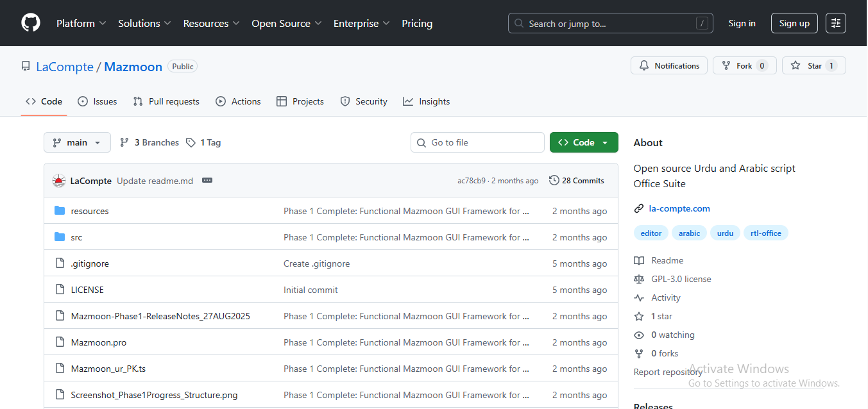Select the urdu topic tag
Image resolution: width=868 pixels, height=409 pixels.
[725, 233]
